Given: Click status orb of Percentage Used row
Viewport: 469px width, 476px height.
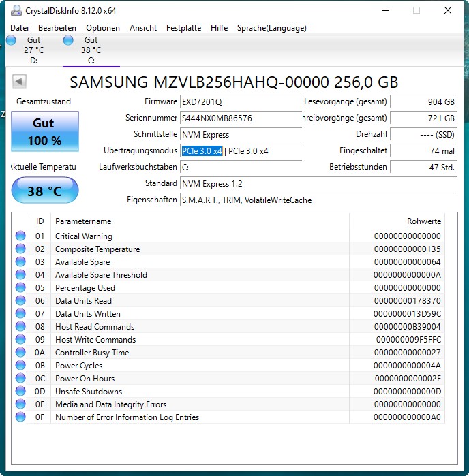Looking at the screenshot, I should [20, 287].
